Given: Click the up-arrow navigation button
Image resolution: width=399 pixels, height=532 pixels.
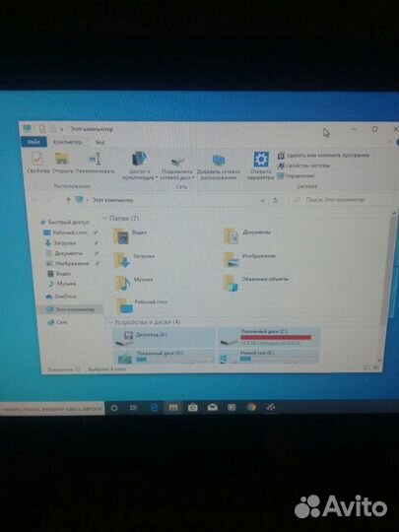Looking at the screenshot, I should pyautogui.click(x=68, y=200).
